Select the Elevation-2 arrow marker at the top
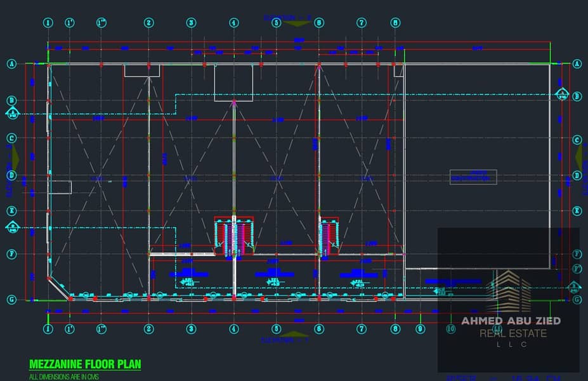588x381 pixels. [296, 23]
